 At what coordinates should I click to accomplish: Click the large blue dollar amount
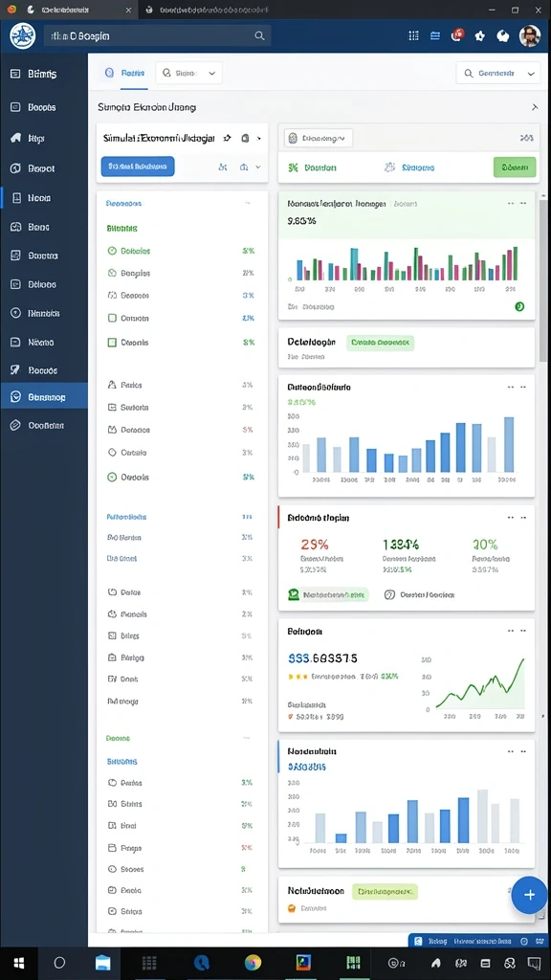pos(323,658)
